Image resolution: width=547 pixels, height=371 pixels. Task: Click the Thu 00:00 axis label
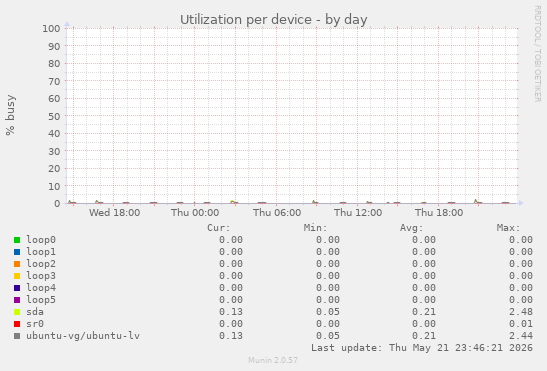point(195,213)
